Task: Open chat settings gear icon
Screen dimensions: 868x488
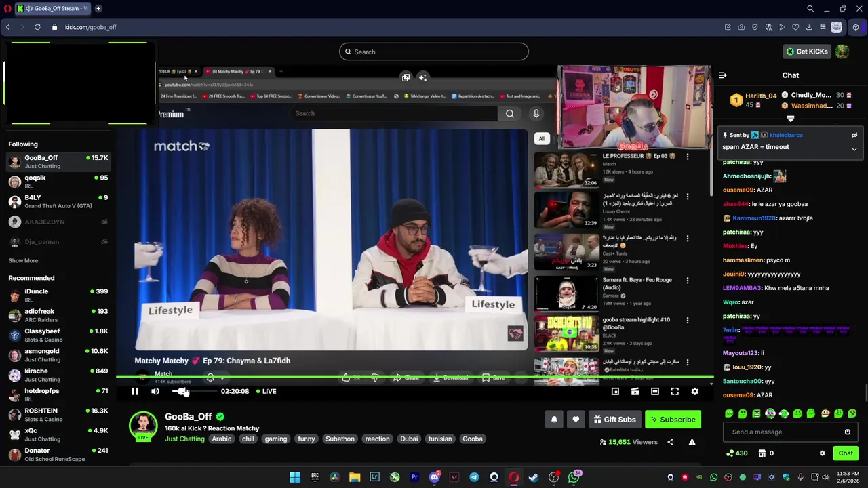Action: (822, 453)
